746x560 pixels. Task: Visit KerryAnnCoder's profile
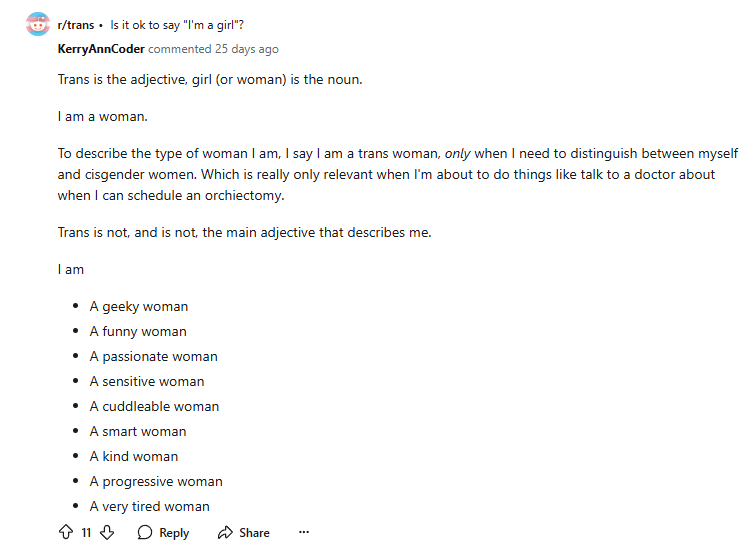coord(101,49)
